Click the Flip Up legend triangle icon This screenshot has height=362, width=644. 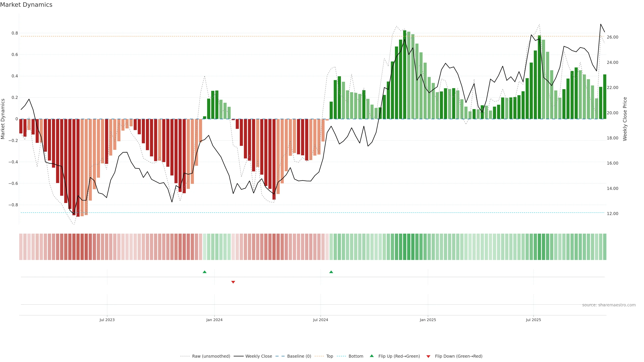tap(371, 356)
